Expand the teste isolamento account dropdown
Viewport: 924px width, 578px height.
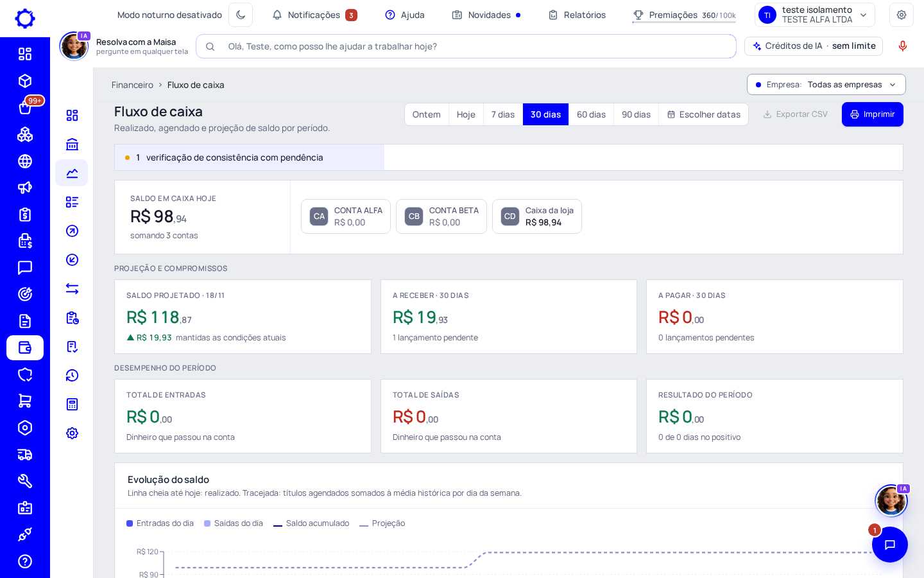[815, 15]
